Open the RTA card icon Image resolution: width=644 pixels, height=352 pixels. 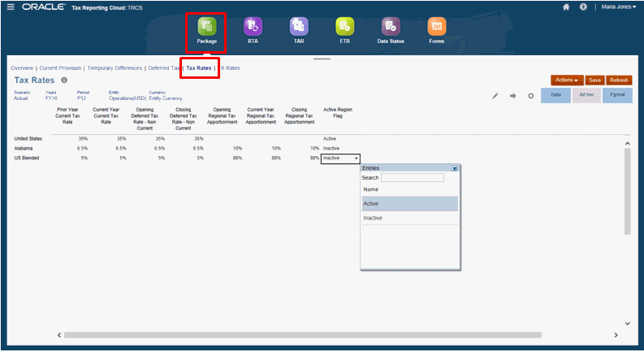[253, 27]
